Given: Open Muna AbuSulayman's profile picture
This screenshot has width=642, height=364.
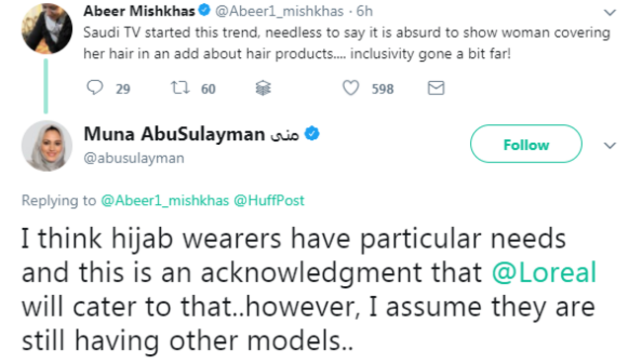Looking at the screenshot, I should point(46,146).
